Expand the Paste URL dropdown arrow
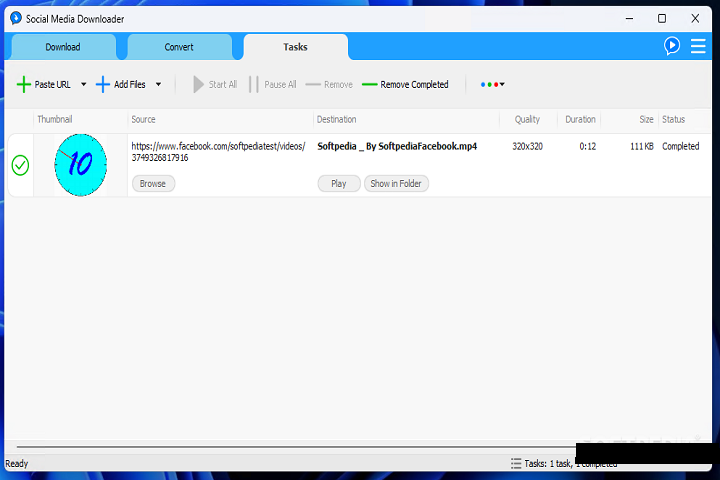The height and width of the screenshot is (480, 720). pyautogui.click(x=83, y=85)
